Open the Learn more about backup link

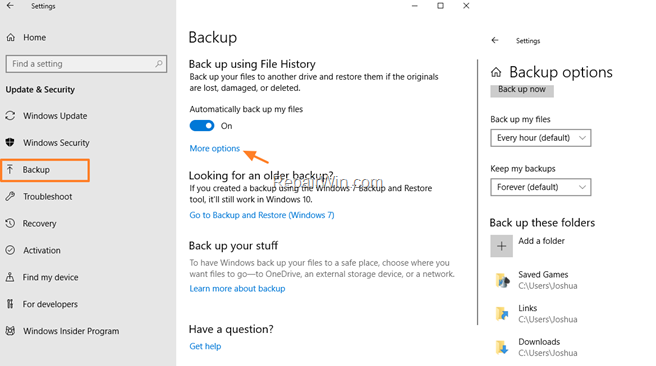pyautogui.click(x=237, y=289)
